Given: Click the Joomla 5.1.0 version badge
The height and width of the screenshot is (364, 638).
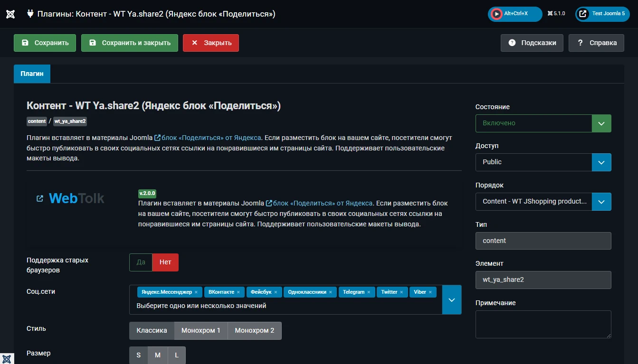Looking at the screenshot, I should pos(556,14).
